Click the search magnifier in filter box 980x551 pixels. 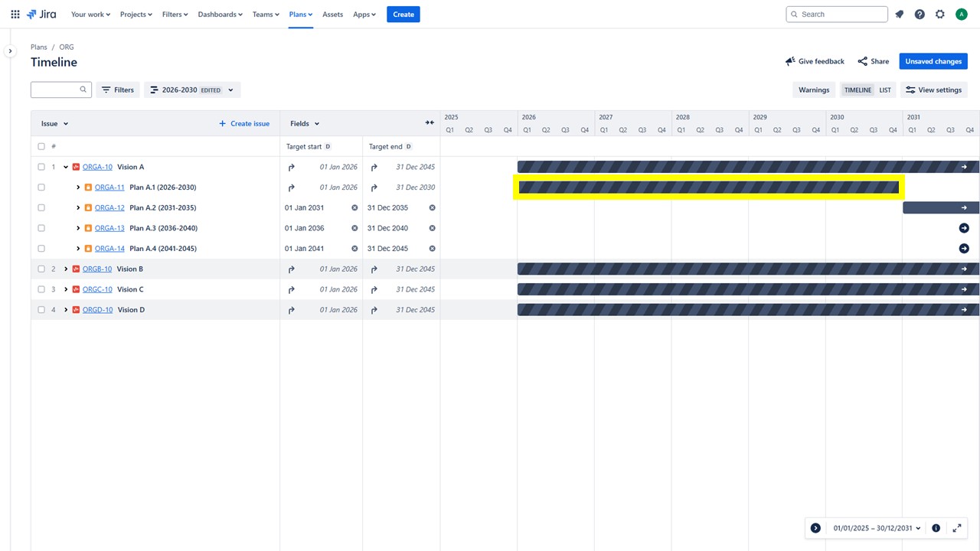click(x=83, y=90)
